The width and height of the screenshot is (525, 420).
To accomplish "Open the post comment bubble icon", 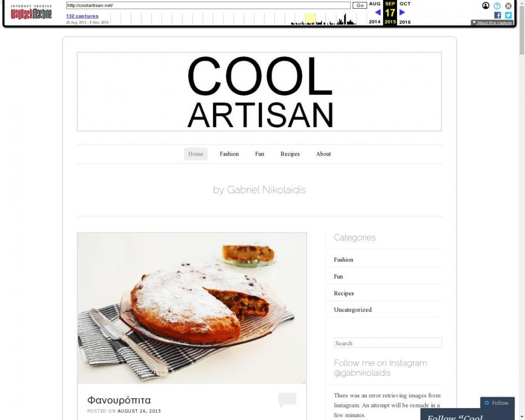I will pyautogui.click(x=287, y=400).
